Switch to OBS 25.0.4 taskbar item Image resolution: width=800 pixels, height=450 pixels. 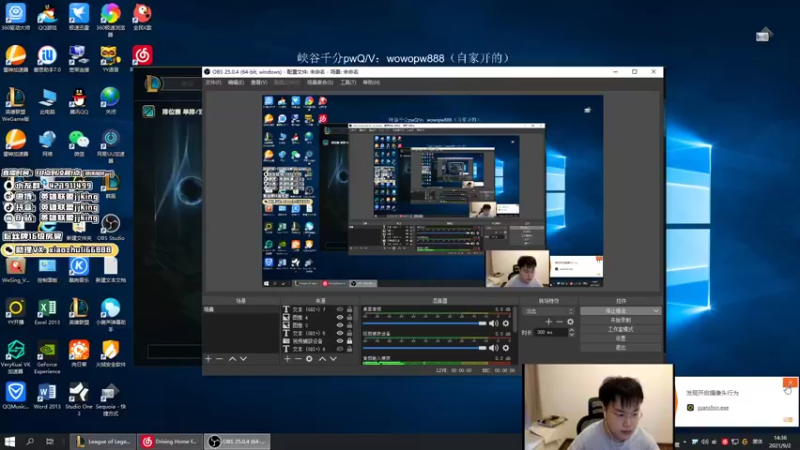click(237, 441)
